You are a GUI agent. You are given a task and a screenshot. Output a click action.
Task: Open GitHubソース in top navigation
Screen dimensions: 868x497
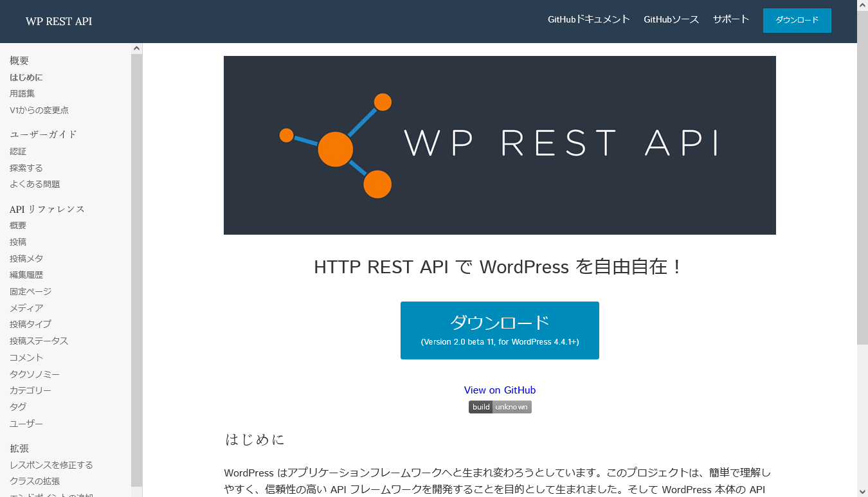671,19
